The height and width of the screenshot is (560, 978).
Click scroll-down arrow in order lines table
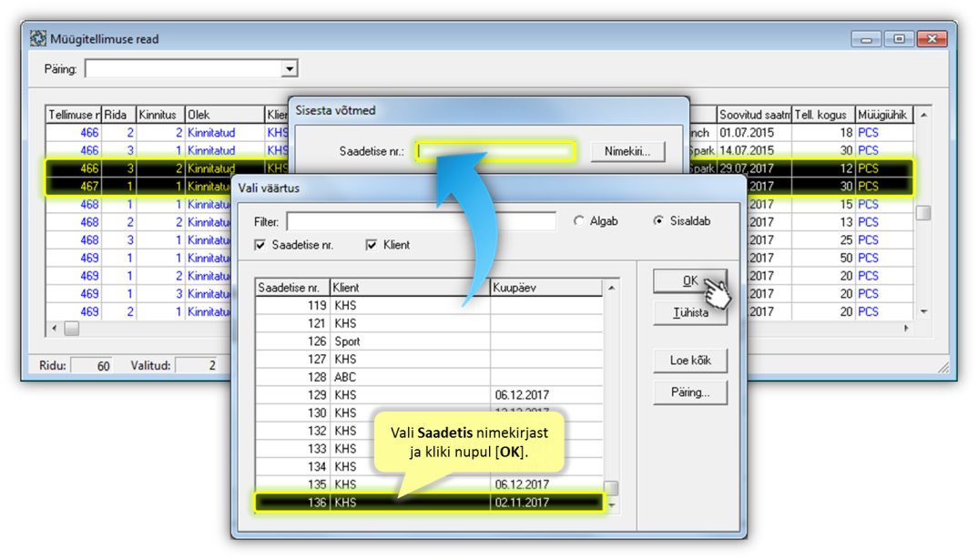tap(923, 311)
